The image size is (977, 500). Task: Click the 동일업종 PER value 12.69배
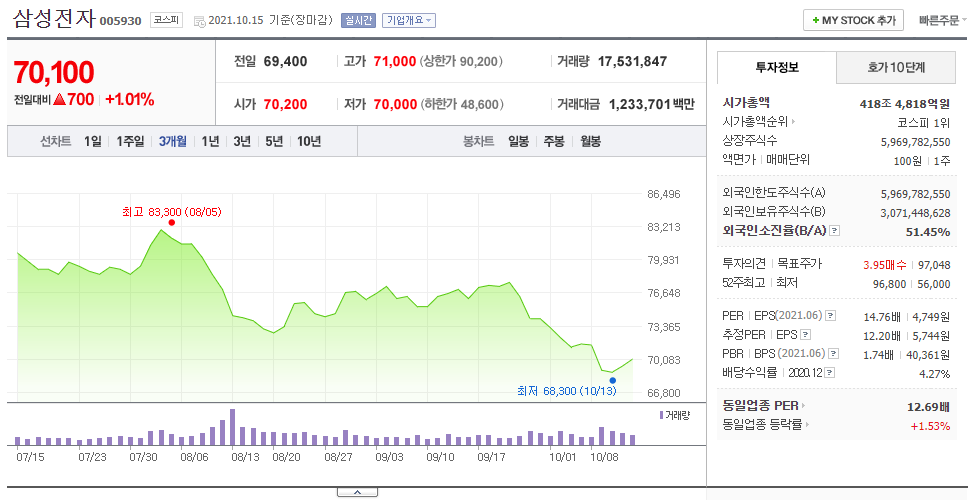(x=928, y=407)
